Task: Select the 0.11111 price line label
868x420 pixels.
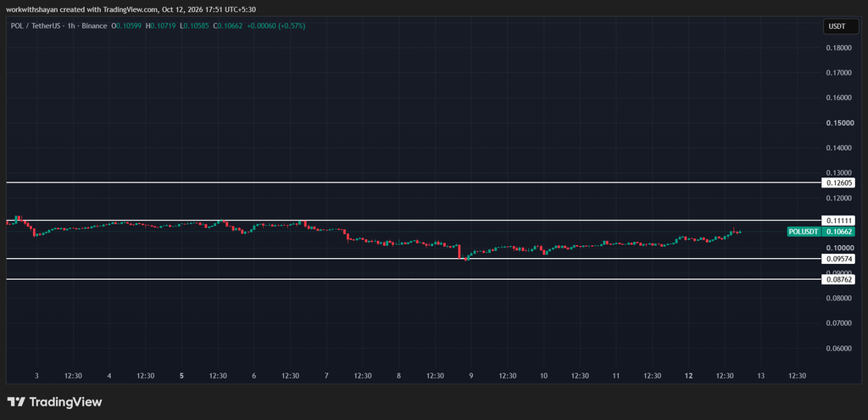Action: pyautogui.click(x=839, y=220)
